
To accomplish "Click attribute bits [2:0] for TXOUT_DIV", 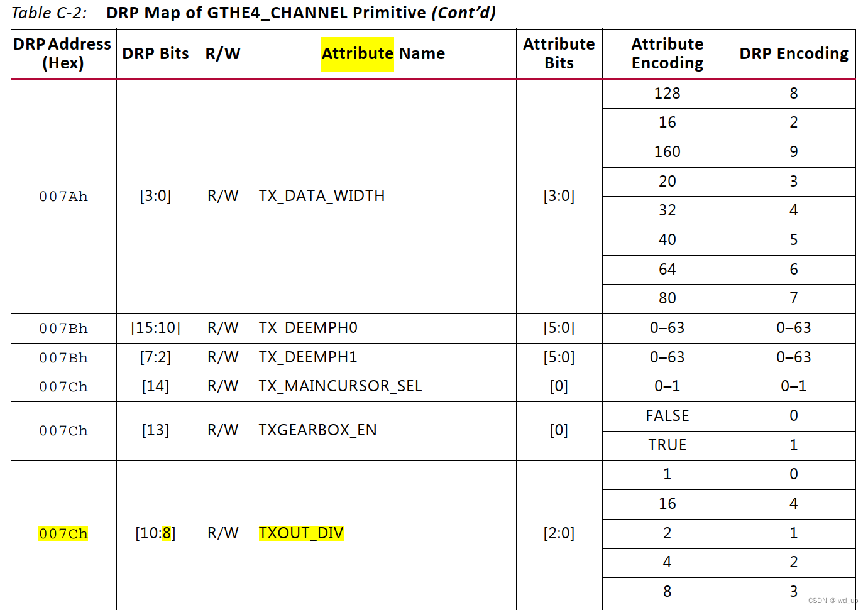I will point(559,533).
